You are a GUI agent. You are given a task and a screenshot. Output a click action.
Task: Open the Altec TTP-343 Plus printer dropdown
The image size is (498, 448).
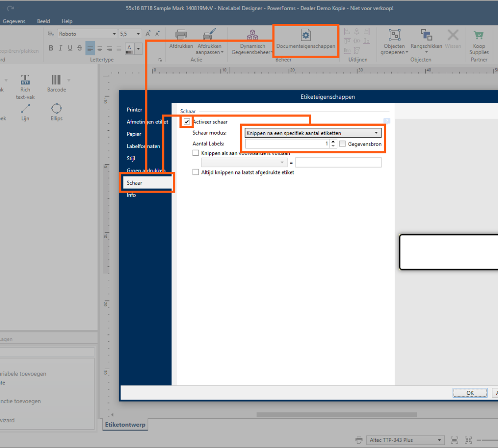[405, 440]
